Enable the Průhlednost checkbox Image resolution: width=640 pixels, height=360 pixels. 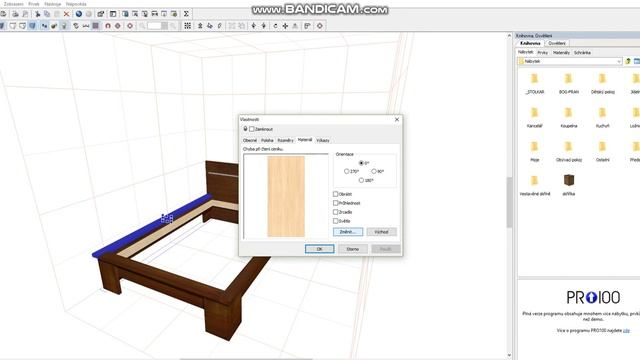point(336,203)
